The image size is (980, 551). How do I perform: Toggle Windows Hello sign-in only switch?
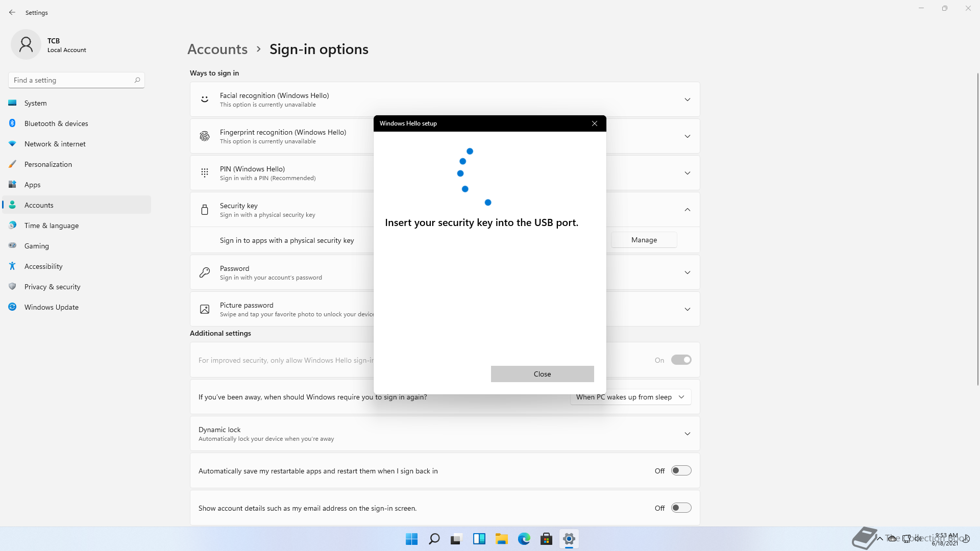coord(681,360)
